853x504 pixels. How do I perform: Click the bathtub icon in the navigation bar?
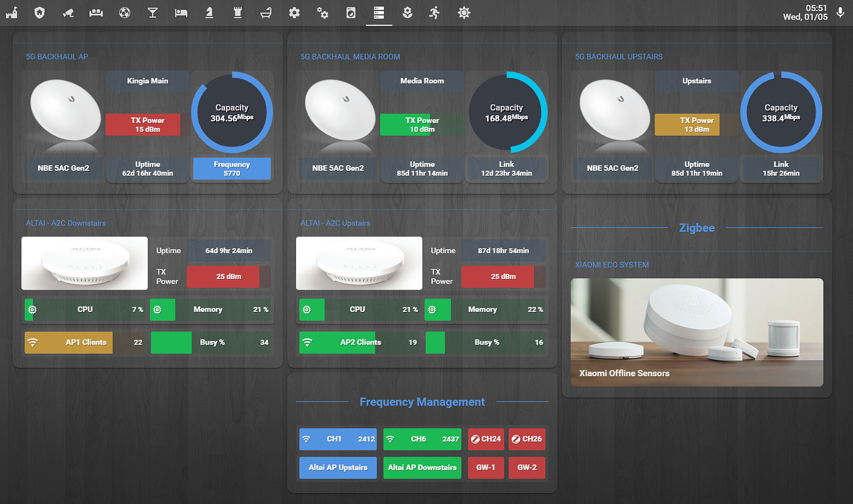click(x=266, y=12)
